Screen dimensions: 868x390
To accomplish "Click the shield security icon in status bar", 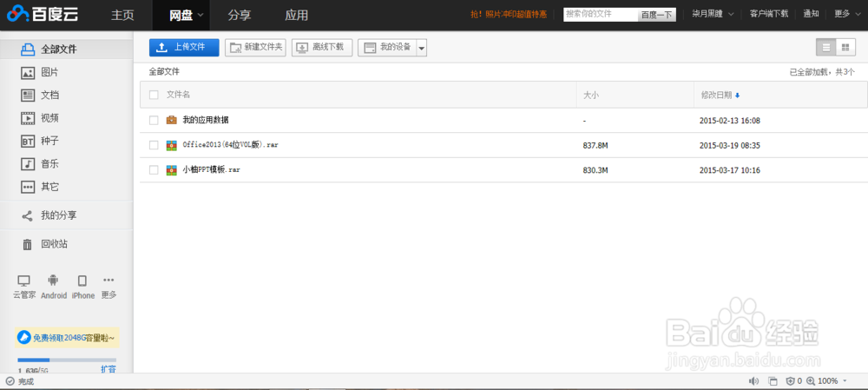I will pyautogui.click(x=791, y=381).
